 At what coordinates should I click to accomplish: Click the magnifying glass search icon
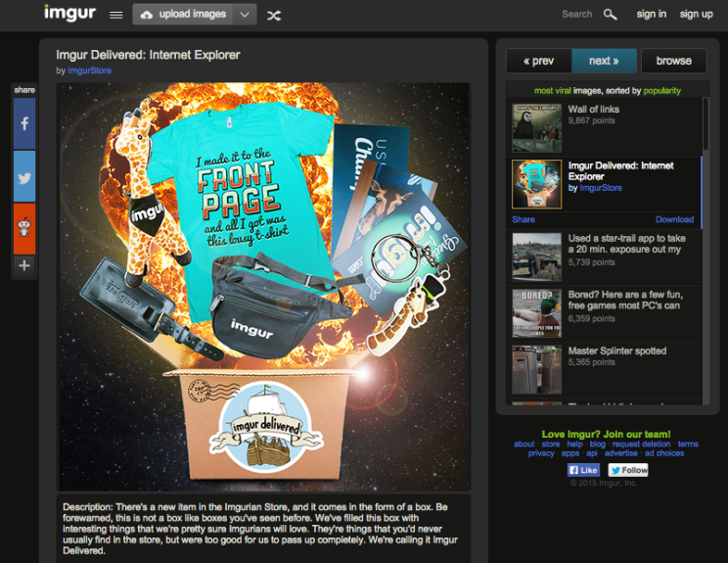(x=610, y=15)
